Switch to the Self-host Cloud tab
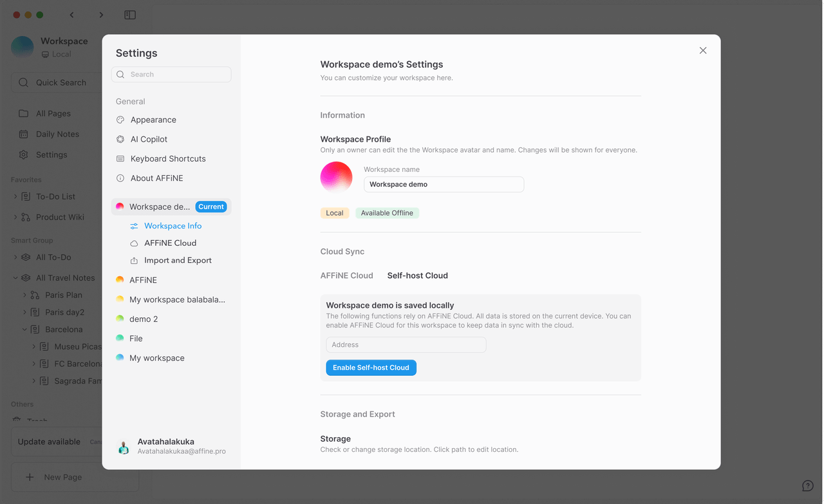Image resolution: width=824 pixels, height=504 pixels. click(x=417, y=275)
